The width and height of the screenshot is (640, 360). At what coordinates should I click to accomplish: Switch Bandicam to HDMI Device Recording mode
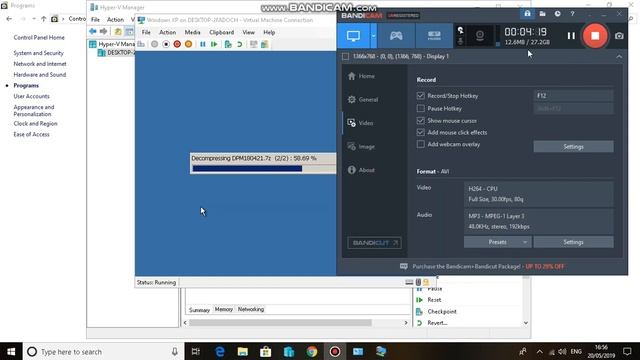pyautogui.click(x=434, y=36)
